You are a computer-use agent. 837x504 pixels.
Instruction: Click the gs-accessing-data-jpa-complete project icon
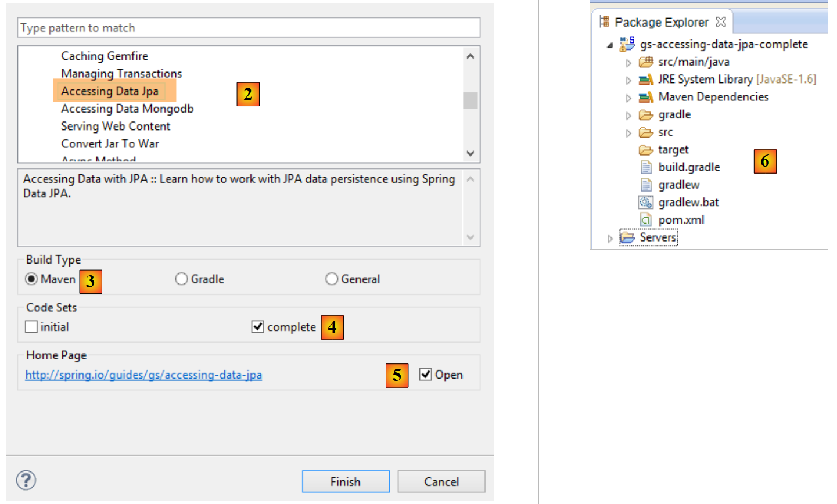[627, 44]
